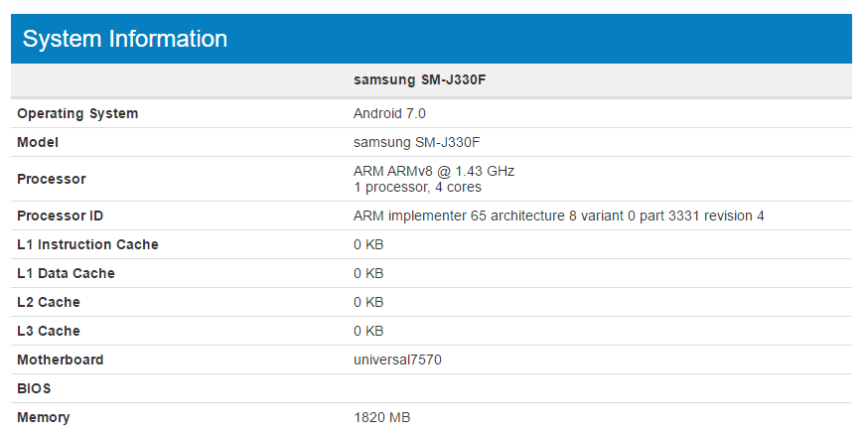The height and width of the screenshot is (436, 868).
Task: Click the 0 KB value for L1 Instruction Cache
Action: pyautogui.click(x=368, y=245)
